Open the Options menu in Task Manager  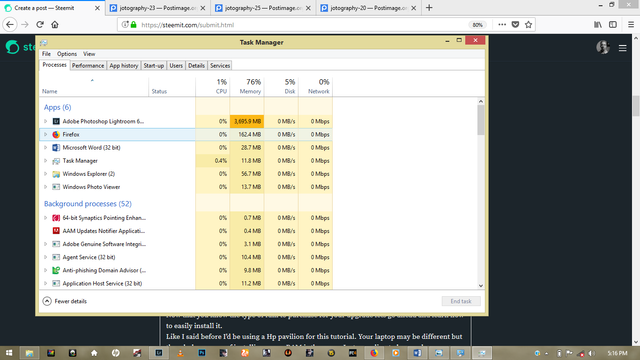click(x=67, y=54)
